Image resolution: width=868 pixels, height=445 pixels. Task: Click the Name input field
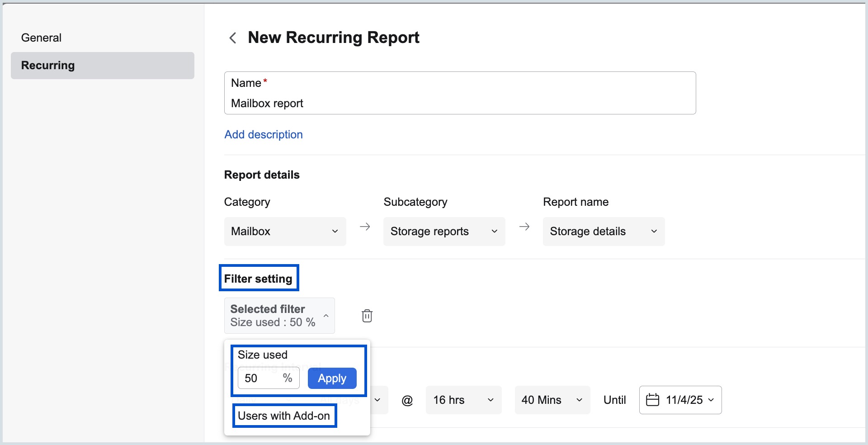tap(459, 103)
